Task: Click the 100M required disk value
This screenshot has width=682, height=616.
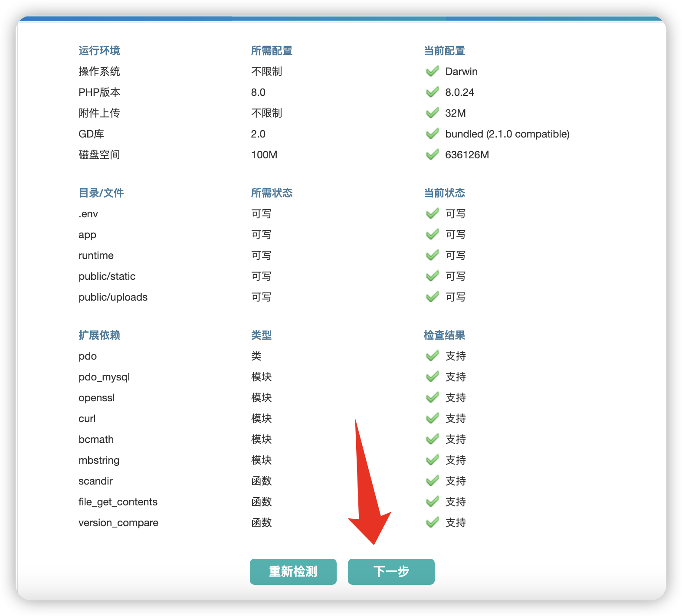Action: click(x=264, y=155)
